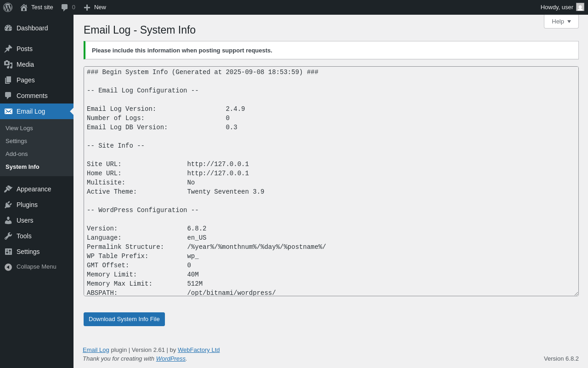
Task: Click the textarea resize handle corner
Action: click(576, 293)
